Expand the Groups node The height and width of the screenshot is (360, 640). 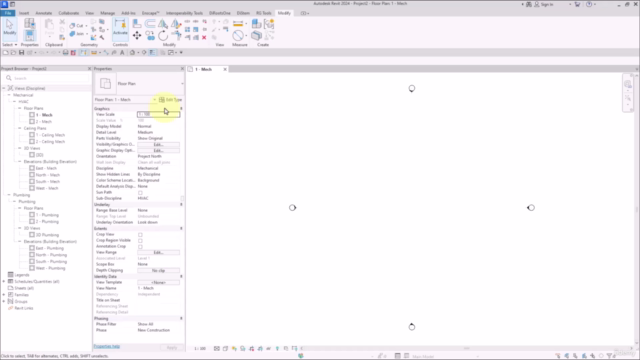[x=4, y=302]
